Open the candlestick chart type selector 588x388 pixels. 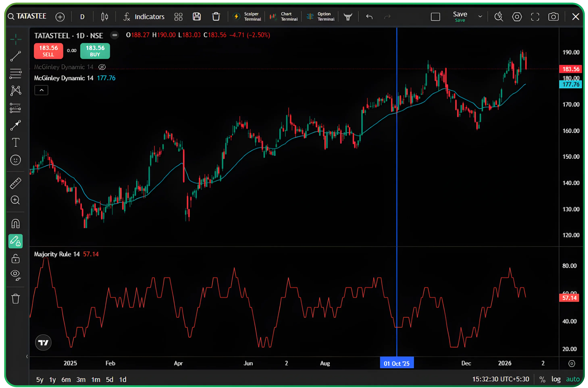pyautogui.click(x=104, y=17)
